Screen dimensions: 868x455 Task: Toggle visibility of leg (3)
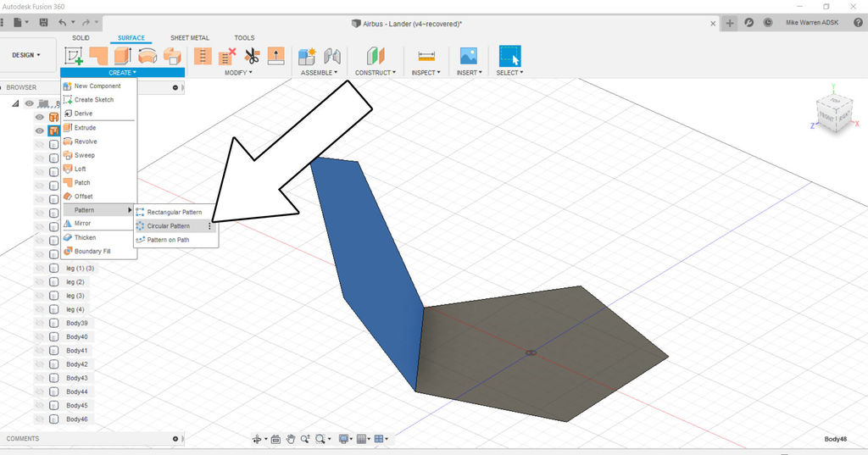click(x=39, y=297)
